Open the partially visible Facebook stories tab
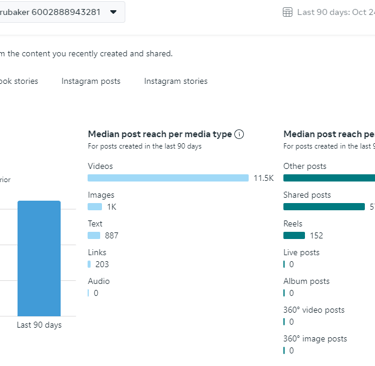The image size is (375, 366). coord(19,81)
